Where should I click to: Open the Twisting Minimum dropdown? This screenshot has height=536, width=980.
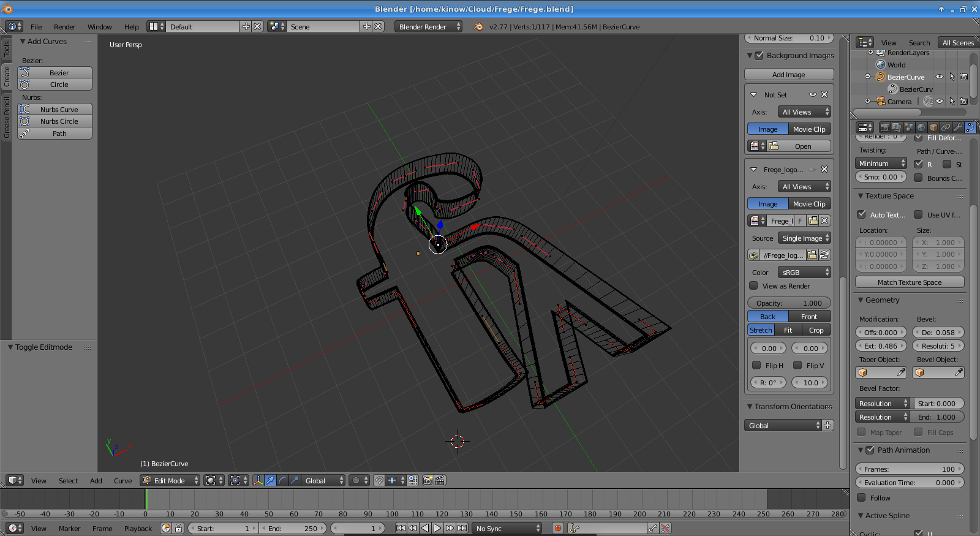pyautogui.click(x=881, y=163)
